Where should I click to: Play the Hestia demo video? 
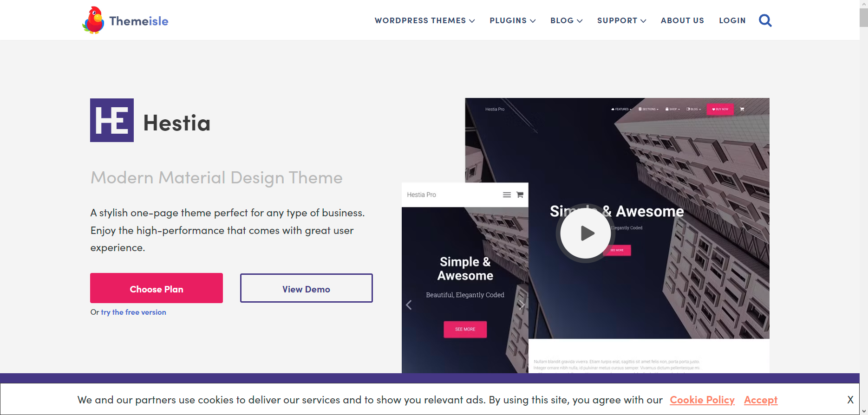coord(585,233)
